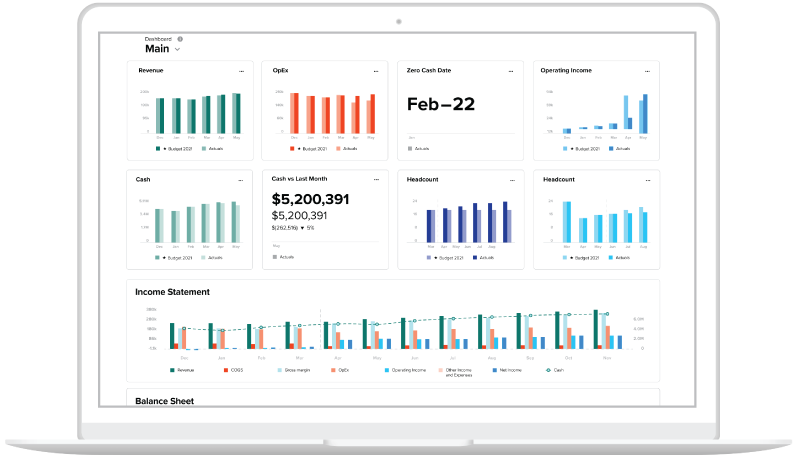Open the OpEx card options menu
The width and height of the screenshot is (800, 460).
376,71
